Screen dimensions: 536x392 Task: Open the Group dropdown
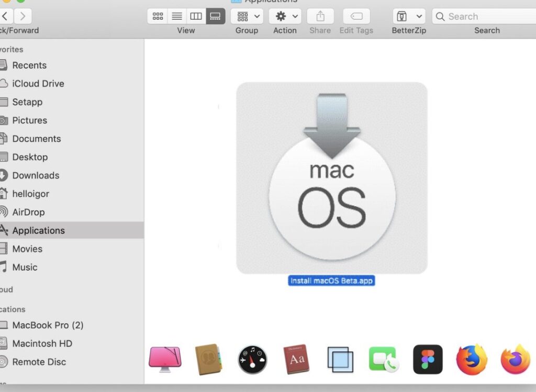click(247, 16)
